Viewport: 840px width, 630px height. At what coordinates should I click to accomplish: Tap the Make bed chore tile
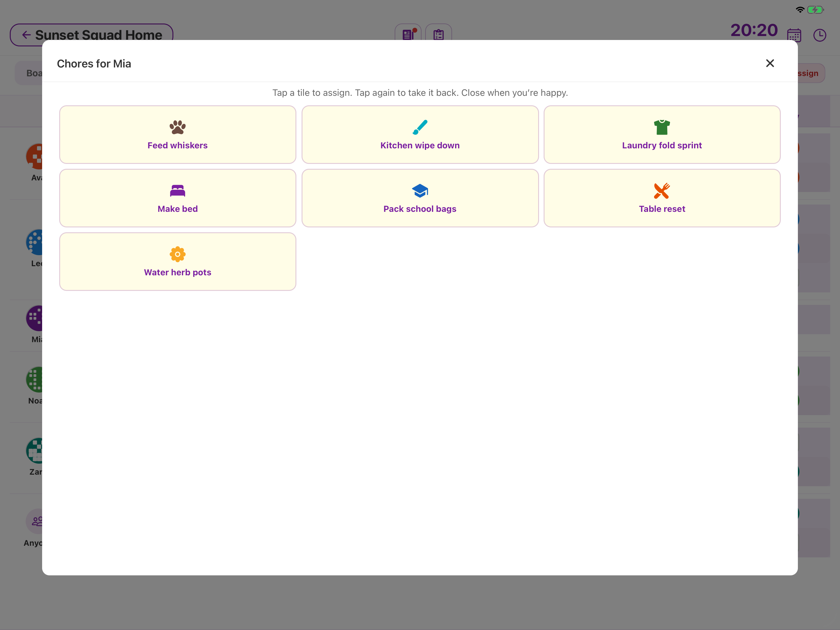click(177, 198)
